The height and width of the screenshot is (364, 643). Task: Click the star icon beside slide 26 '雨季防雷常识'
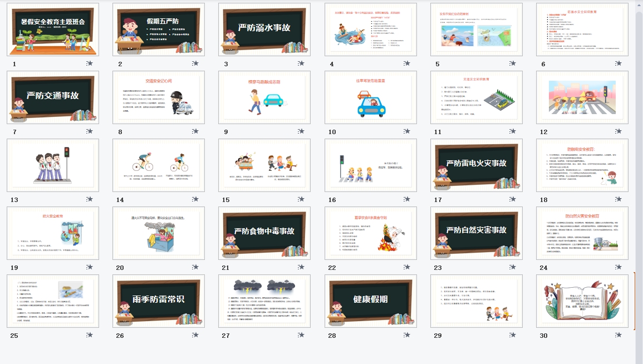click(x=195, y=335)
